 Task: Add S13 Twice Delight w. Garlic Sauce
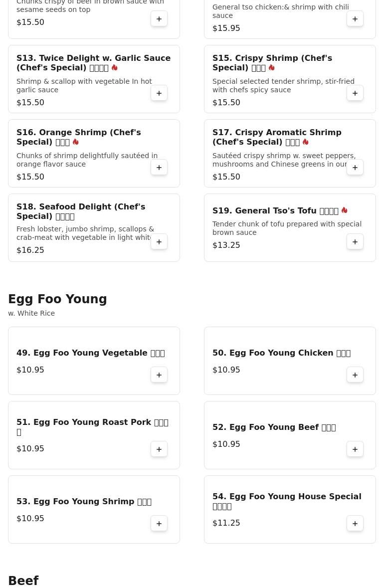159,93
